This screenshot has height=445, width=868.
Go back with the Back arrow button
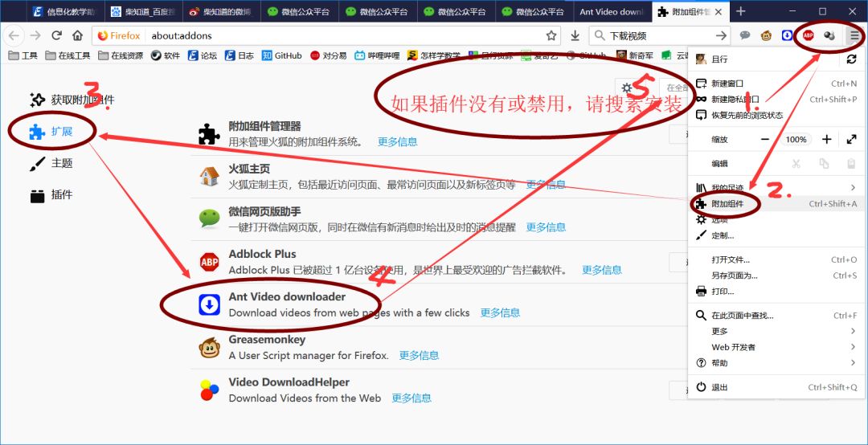point(14,35)
